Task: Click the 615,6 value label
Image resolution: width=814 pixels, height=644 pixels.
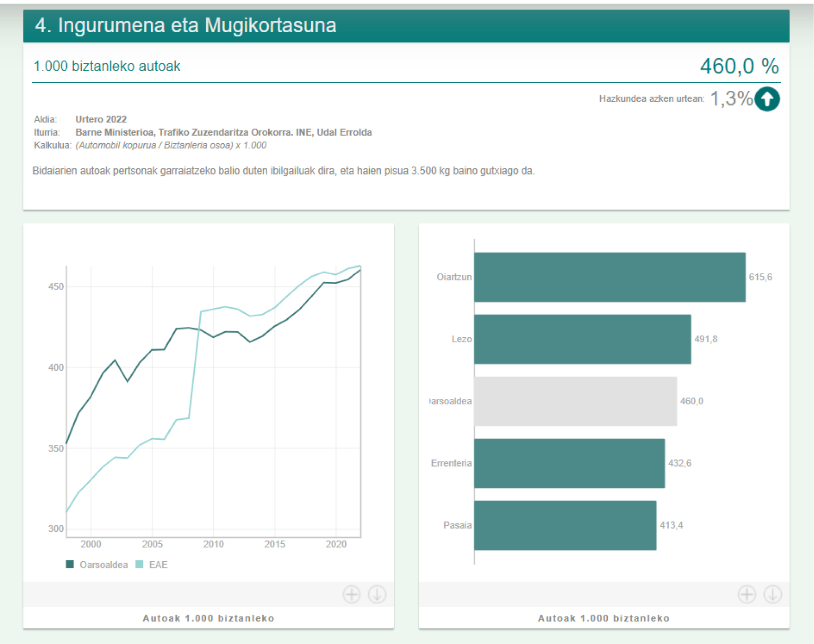Action: 760,277
